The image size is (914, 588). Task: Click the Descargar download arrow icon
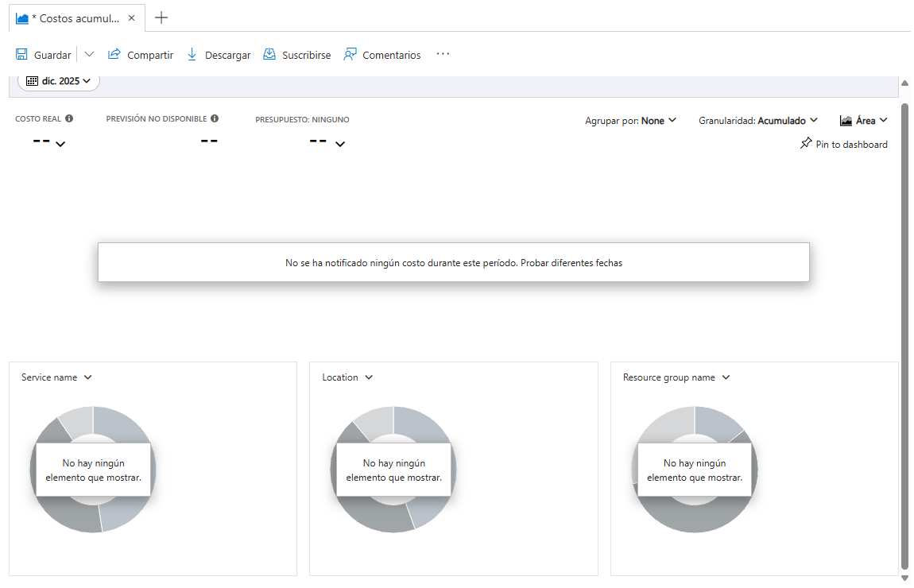pyautogui.click(x=192, y=55)
